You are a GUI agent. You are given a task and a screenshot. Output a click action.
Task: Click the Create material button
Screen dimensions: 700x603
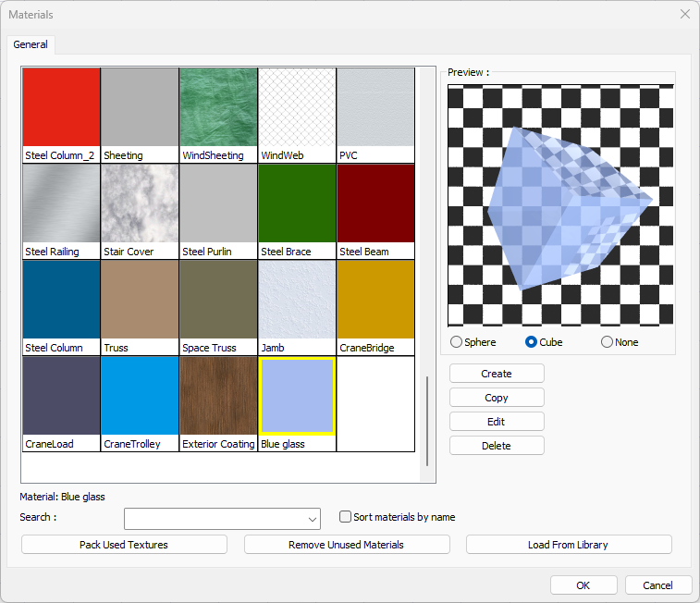tap(497, 374)
